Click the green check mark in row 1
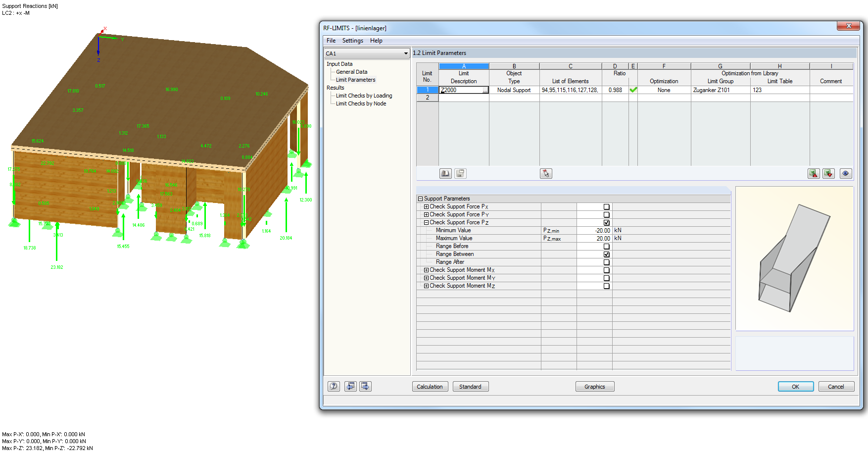 point(633,90)
